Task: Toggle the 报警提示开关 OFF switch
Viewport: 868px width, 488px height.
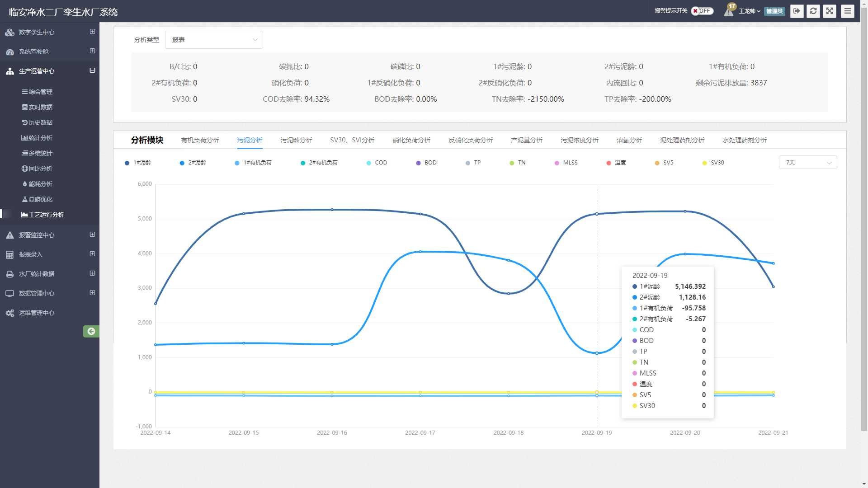Action: pos(702,11)
